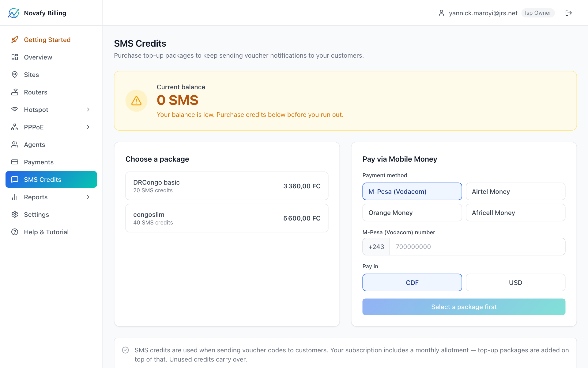Screen dimensions: 588x368
Task: Expand the Reports submenu chevron
Action: tap(88, 197)
